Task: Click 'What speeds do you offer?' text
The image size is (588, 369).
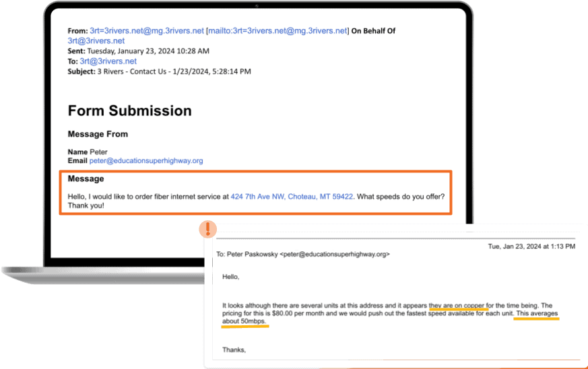Action: pyautogui.click(x=401, y=197)
